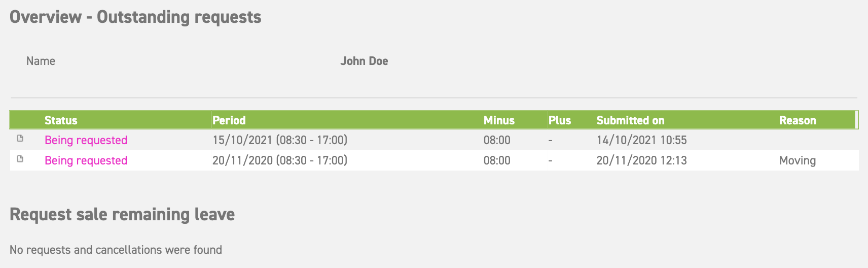The image size is (868, 268).
Task: Click the Reason column header
Action: 798,120
